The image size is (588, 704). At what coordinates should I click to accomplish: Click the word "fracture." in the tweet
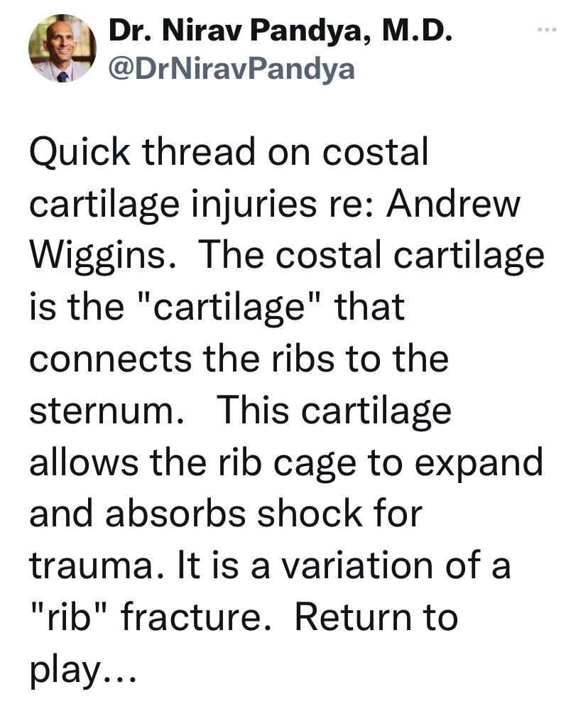[196, 617]
